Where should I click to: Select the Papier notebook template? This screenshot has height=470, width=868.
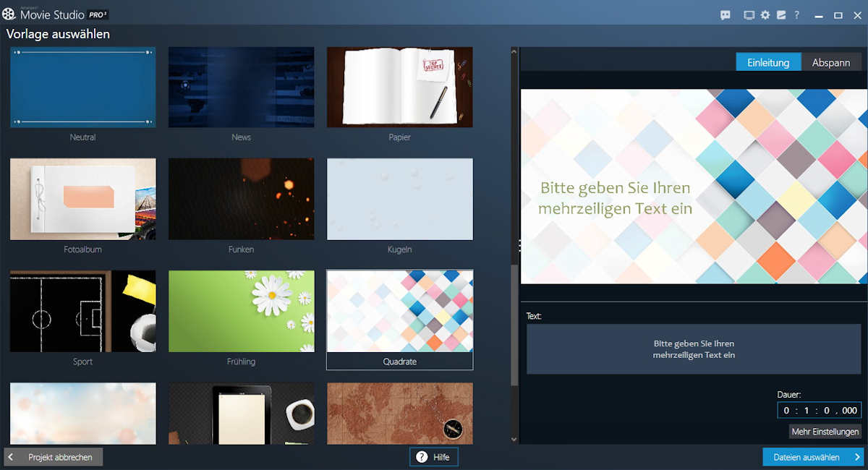(x=399, y=87)
